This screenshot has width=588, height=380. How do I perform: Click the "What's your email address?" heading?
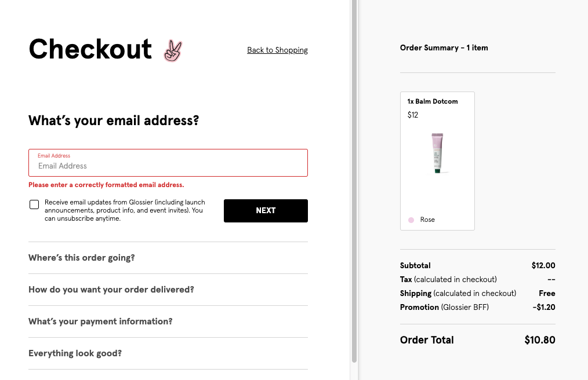click(x=114, y=121)
